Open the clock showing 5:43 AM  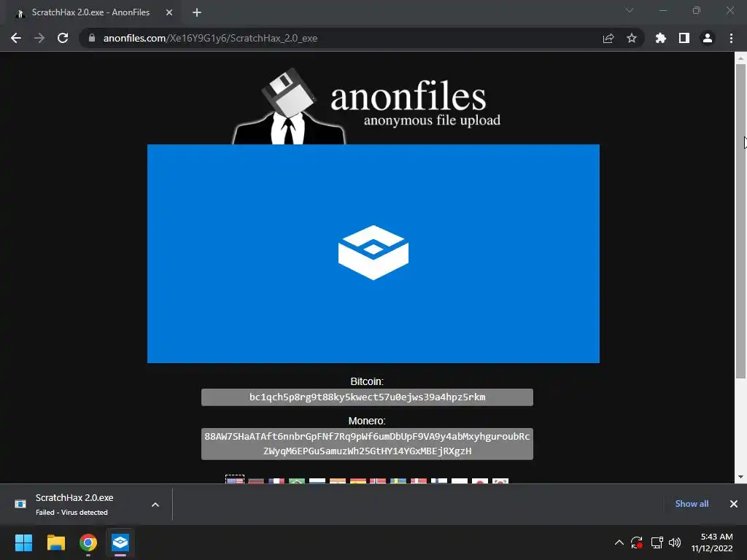point(712,542)
